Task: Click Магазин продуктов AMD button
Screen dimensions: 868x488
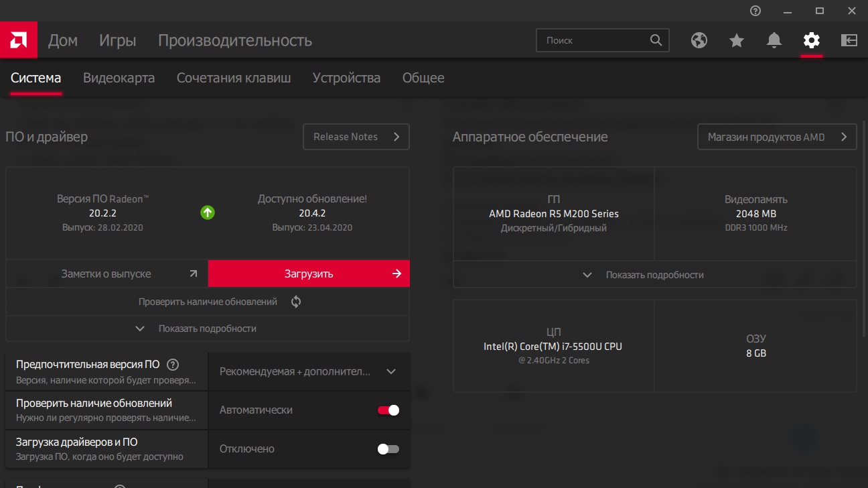Action: [777, 137]
